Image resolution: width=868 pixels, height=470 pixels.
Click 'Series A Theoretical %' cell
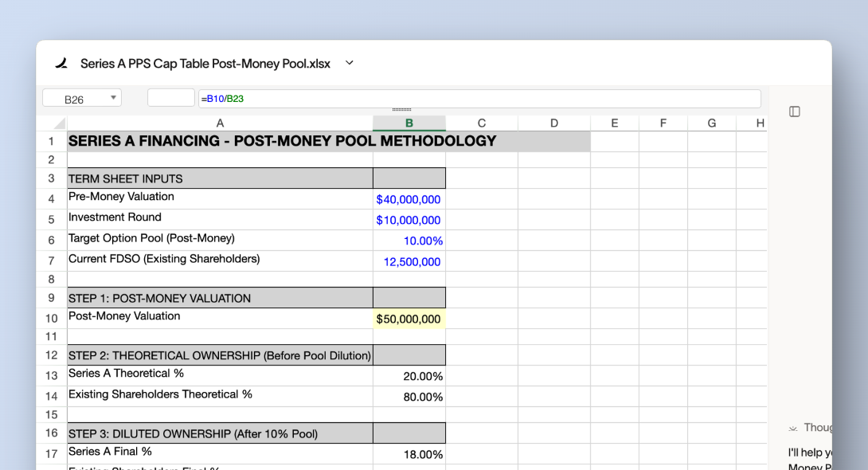click(220, 375)
